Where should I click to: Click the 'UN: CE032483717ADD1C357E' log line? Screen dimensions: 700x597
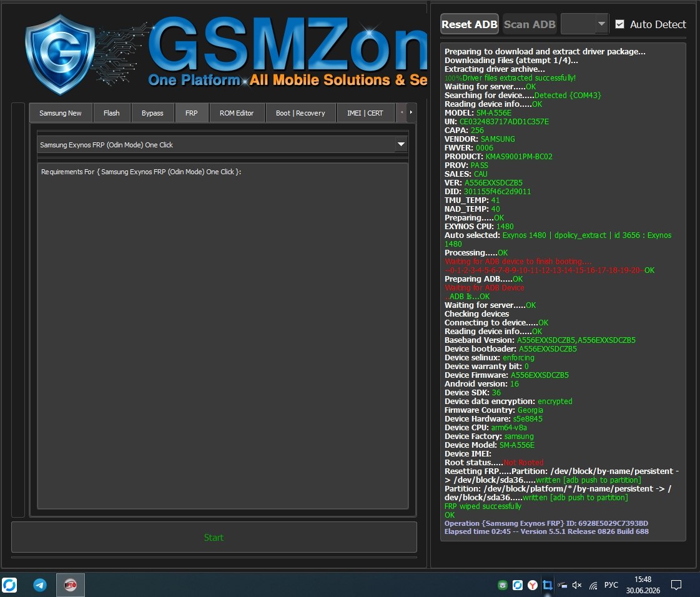pos(496,121)
